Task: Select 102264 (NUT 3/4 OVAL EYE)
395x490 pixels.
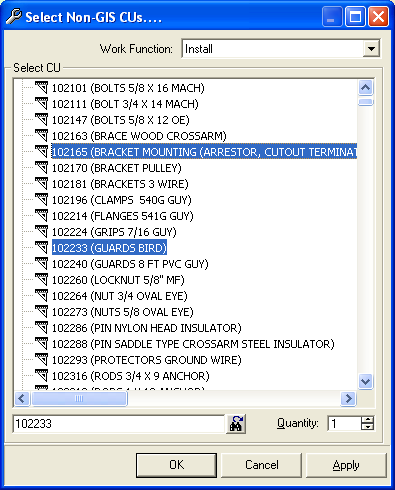Action: click(120, 296)
